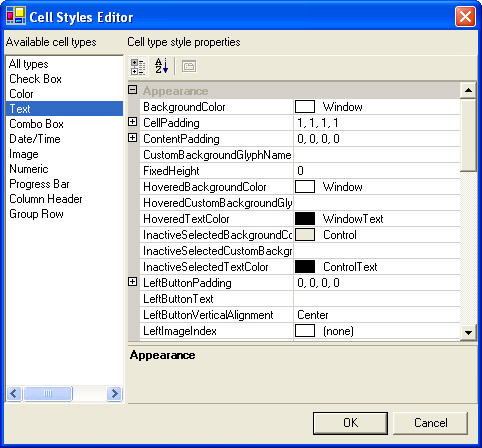The height and width of the screenshot is (448, 482).
Task: Select the HoveredBackgroundColor property name
Action: pos(205,187)
